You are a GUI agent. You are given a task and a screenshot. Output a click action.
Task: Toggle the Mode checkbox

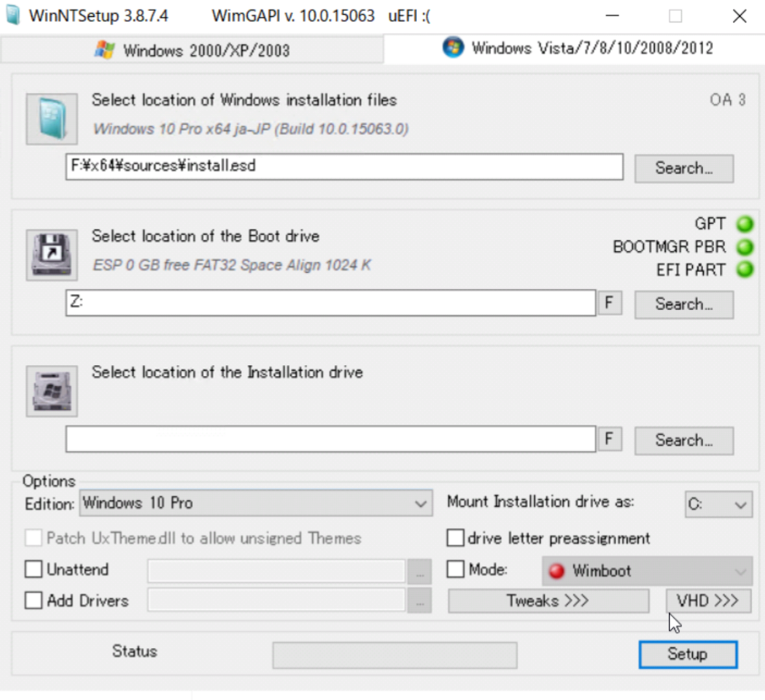coord(455,569)
